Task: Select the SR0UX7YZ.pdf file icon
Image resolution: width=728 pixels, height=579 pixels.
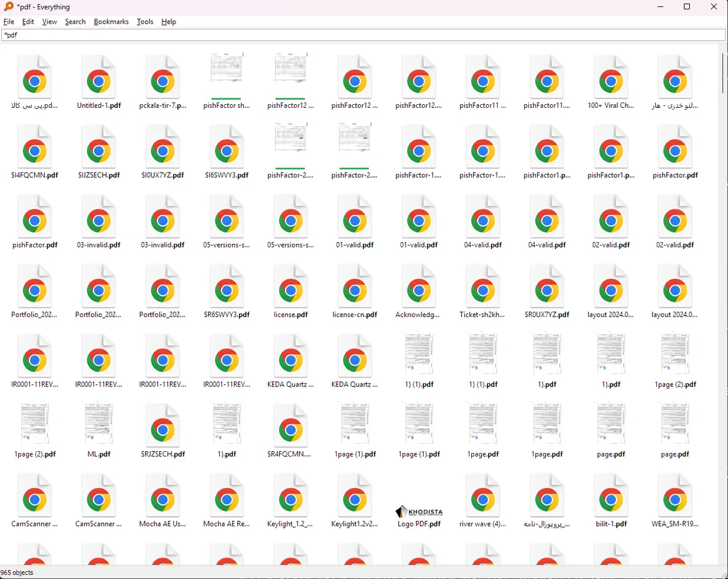Action: [x=547, y=286]
